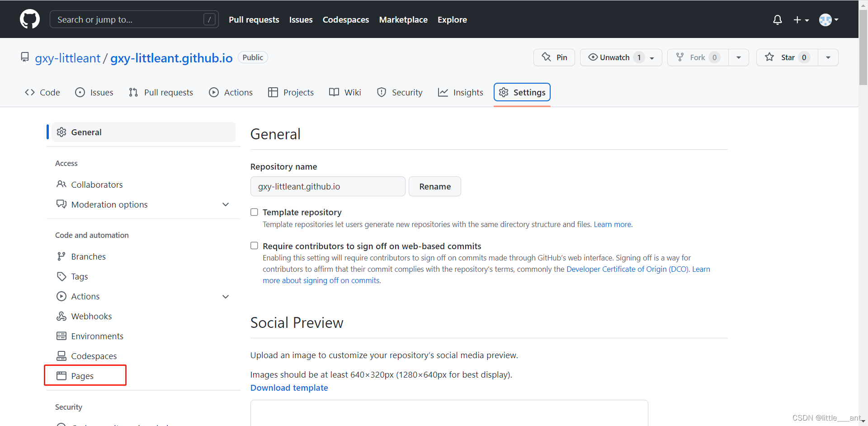Open the Projects tab
This screenshot has width=868, height=426.
(291, 92)
